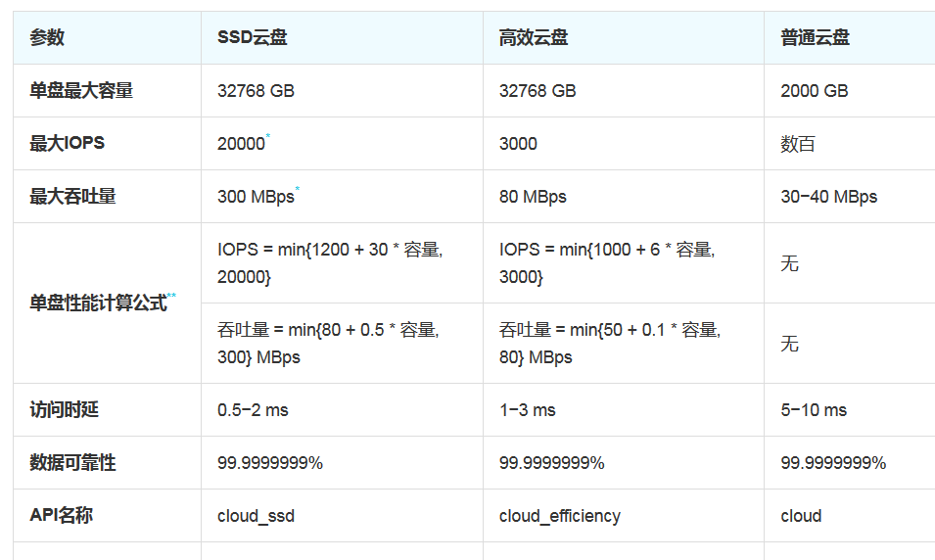
Task: Click the 高效云盘 throughput formula cell
Action: point(623,344)
